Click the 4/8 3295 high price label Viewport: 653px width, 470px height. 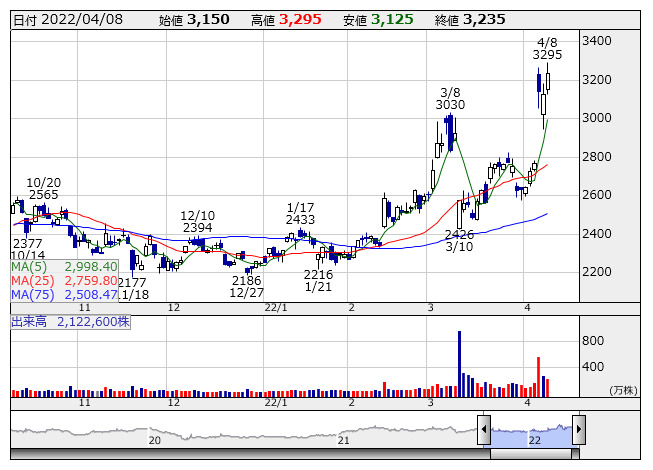[x=547, y=49]
